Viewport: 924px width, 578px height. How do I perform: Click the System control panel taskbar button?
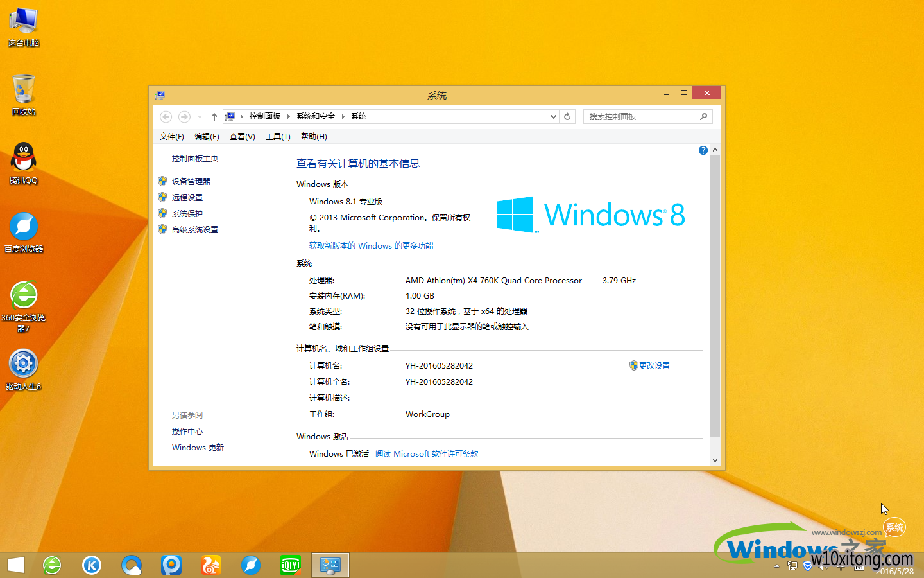click(x=330, y=565)
